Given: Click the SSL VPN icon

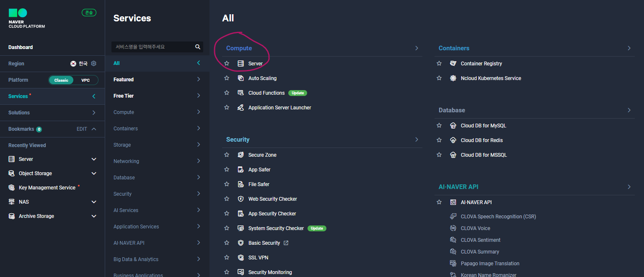Looking at the screenshot, I should pyautogui.click(x=241, y=258).
